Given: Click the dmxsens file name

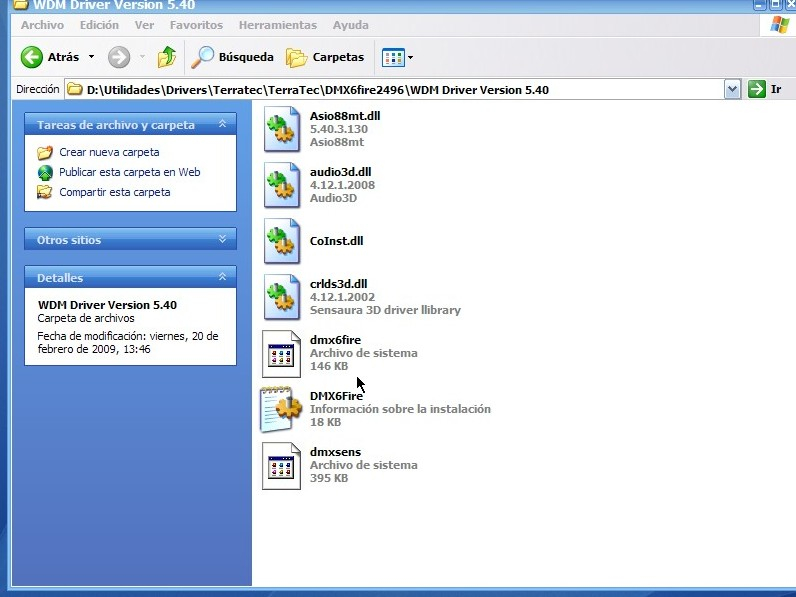Looking at the screenshot, I should [x=335, y=452].
